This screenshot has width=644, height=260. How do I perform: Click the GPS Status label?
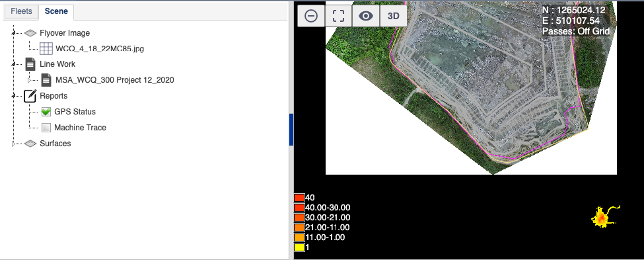pyautogui.click(x=75, y=112)
